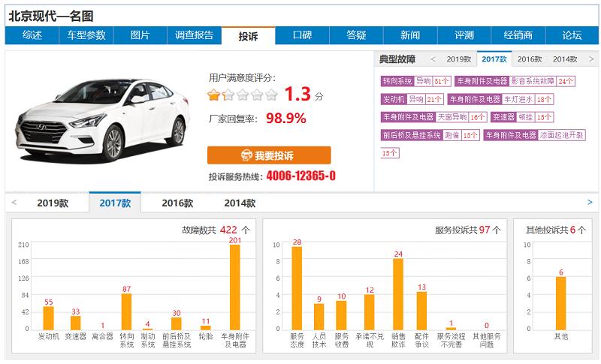Click the 人员技术 bar showing 9

(x=319, y=317)
